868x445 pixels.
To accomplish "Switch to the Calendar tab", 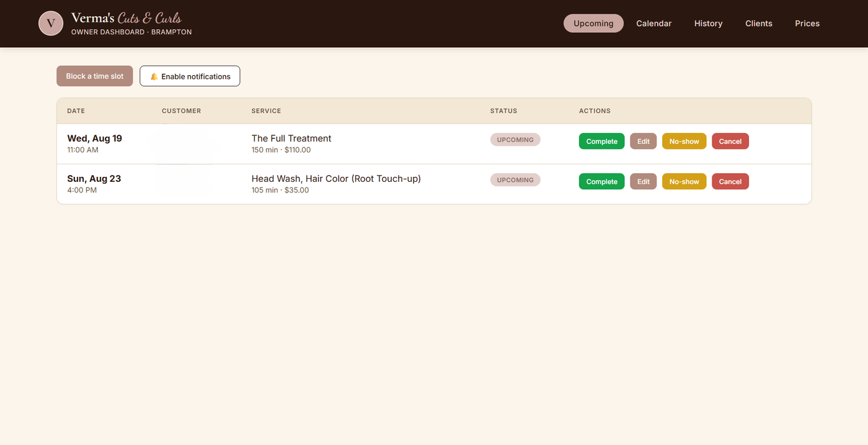I will coord(653,24).
